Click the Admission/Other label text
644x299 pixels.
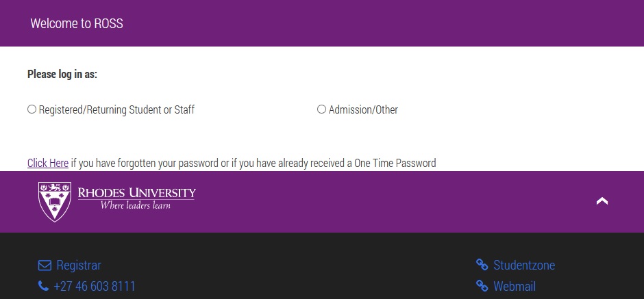click(363, 110)
